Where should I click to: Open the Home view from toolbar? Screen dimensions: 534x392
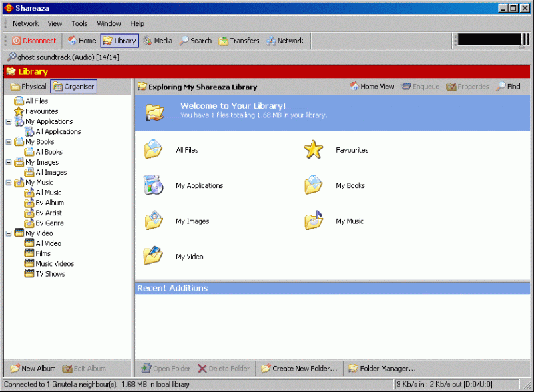82,41
